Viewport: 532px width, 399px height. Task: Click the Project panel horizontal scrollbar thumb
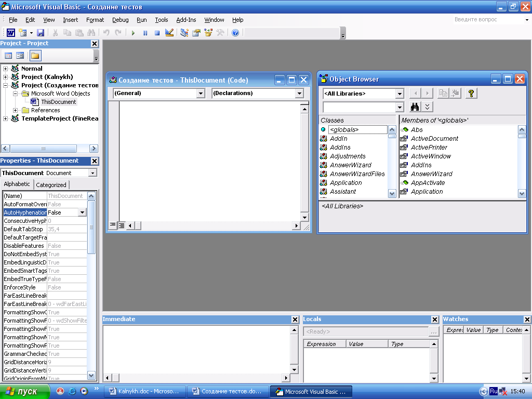click(x=44, y=149)
